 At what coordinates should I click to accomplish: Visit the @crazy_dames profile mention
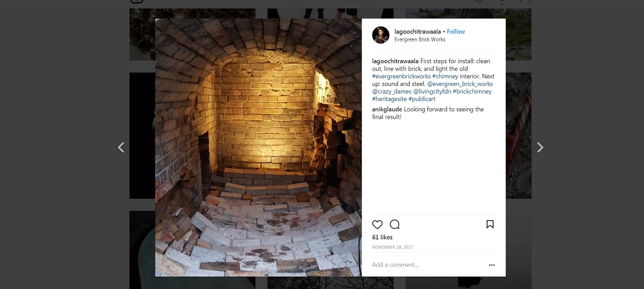392,92
